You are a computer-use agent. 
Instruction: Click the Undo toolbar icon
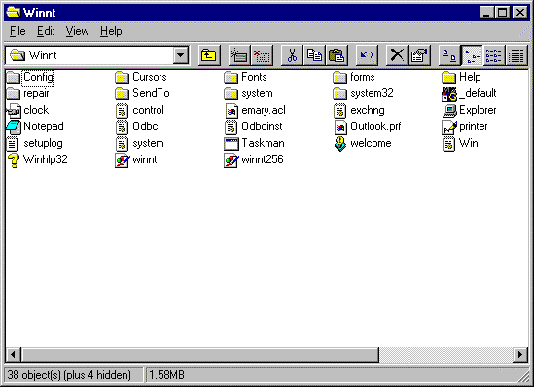[366, 56]
